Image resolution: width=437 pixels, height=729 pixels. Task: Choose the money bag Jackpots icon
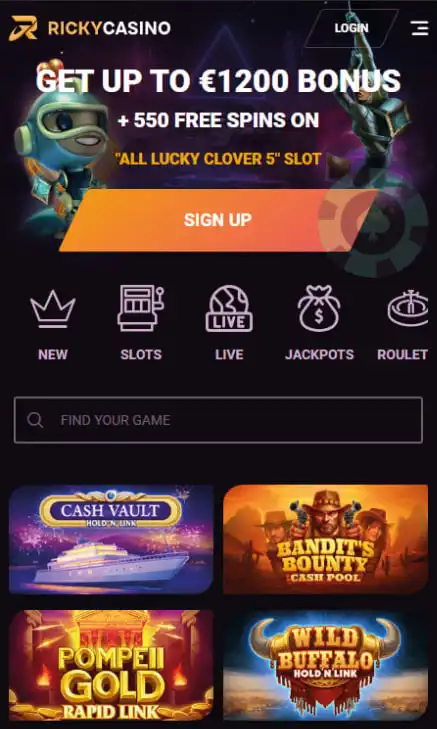[x=319, y=308]
